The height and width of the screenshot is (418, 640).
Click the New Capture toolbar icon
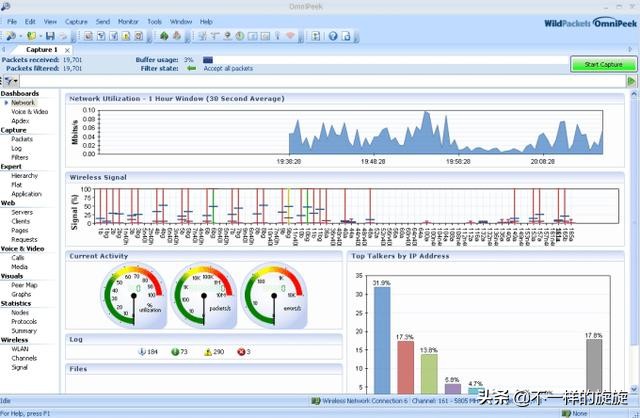11,36
